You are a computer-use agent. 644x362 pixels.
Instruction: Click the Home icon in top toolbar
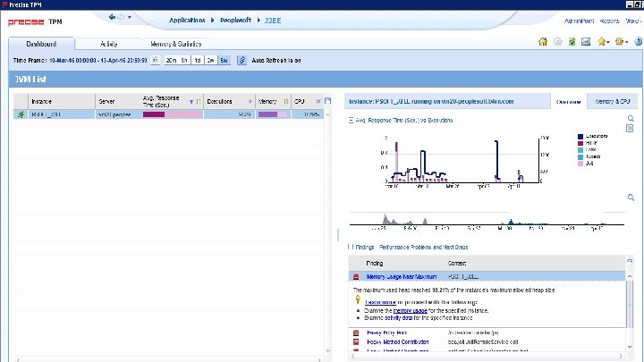(x=543, y=41)
